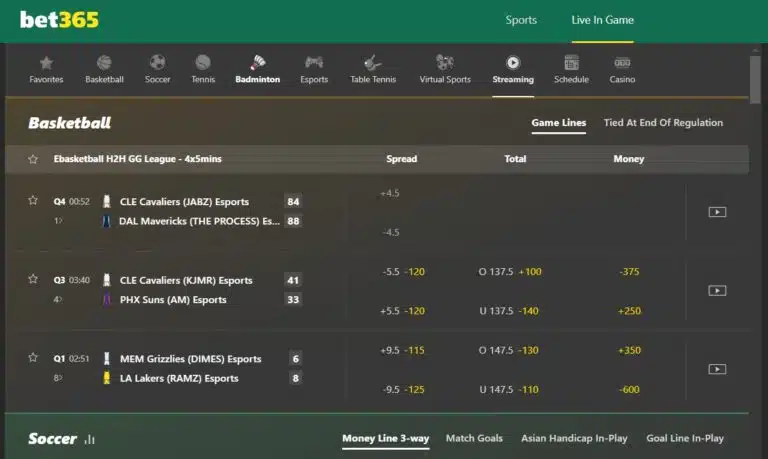Click the page vertical scrollbar thumb

pyautogui.click(x=755, y=78)
